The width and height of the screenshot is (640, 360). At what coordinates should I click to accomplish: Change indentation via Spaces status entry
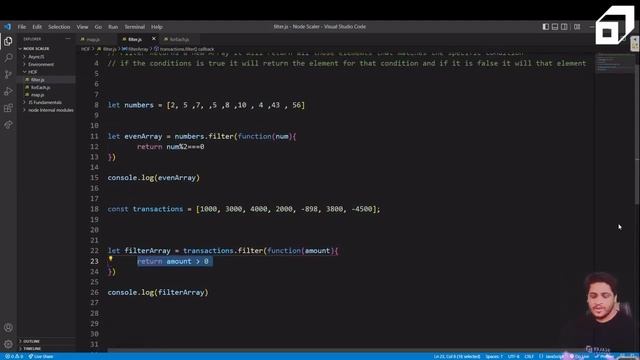pyautogui.click(x=494, y=356)
